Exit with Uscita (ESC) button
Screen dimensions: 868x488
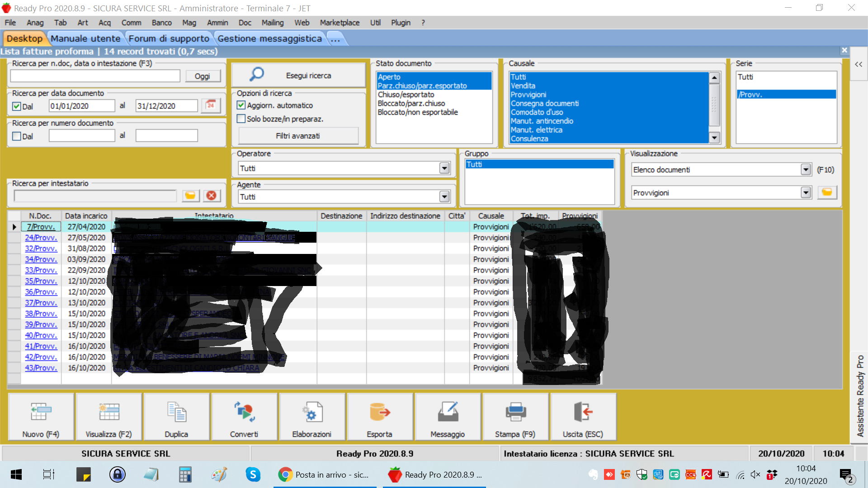click(x=583, y=417)
